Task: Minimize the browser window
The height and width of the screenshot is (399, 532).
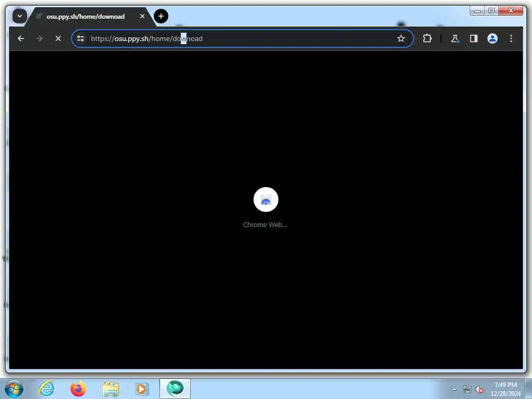Action: (477, 10)
